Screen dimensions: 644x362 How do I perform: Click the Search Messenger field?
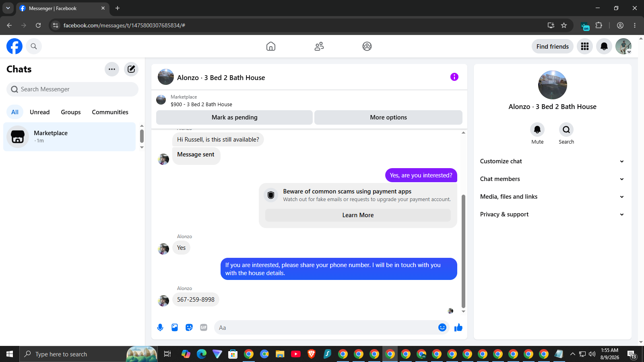(x=72, y=89)
